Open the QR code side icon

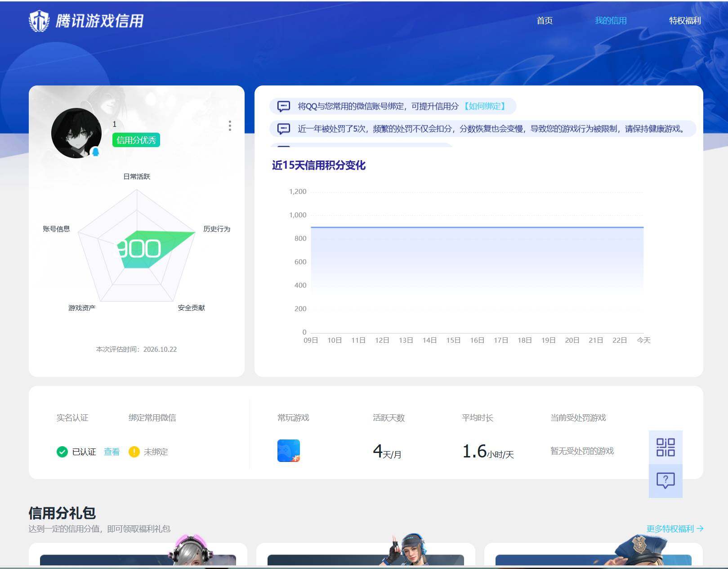coord(665,447)
